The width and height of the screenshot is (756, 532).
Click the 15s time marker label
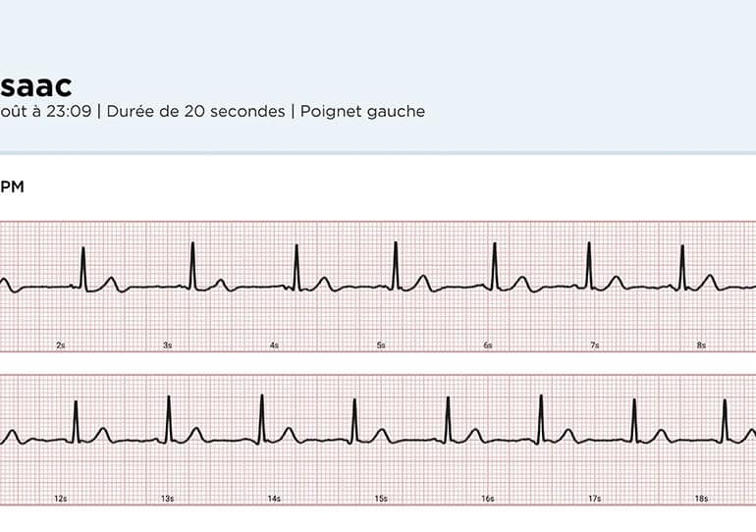[381, 499]
